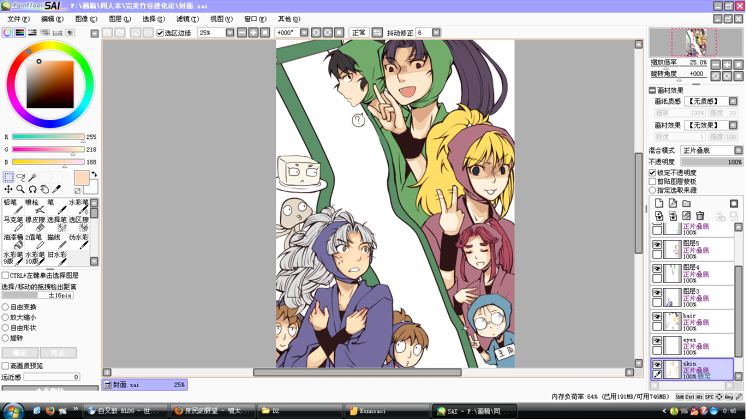The height and width of the screenshot is (420, 746).
Task: Open the 画材效果 effect dropdown
Action: tap(733, 125)
